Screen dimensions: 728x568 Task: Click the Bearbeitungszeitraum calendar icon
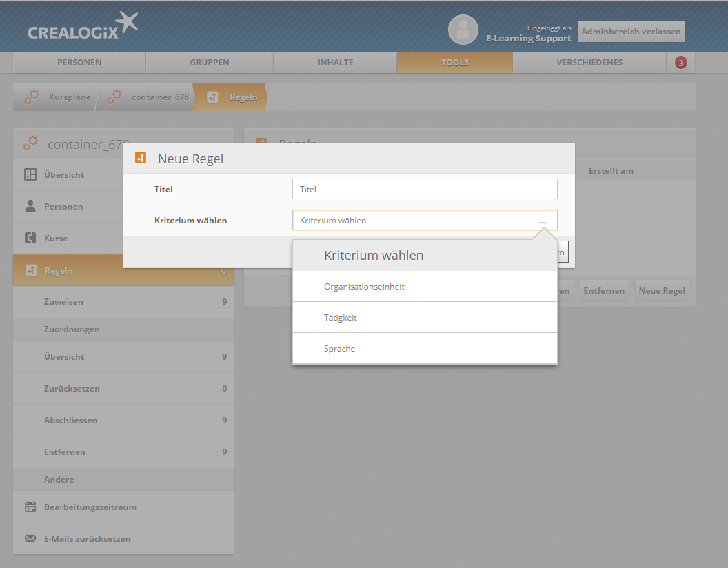point(30,507)
